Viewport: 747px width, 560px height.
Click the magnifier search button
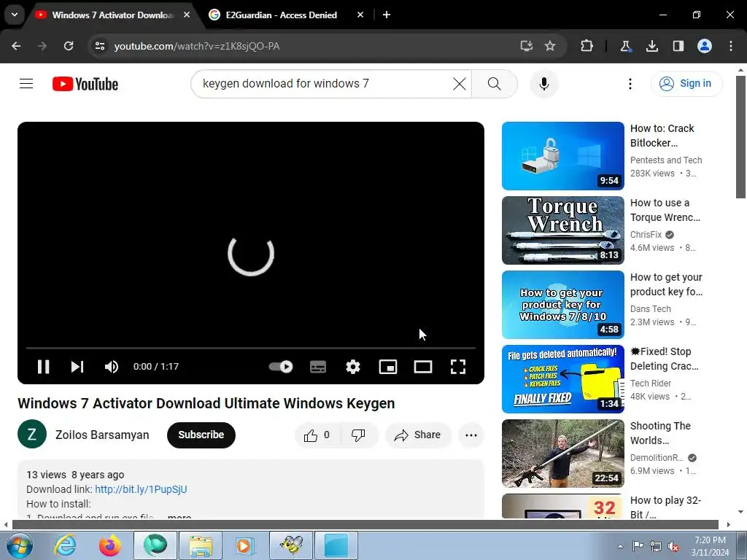click(x=495, y=84)
